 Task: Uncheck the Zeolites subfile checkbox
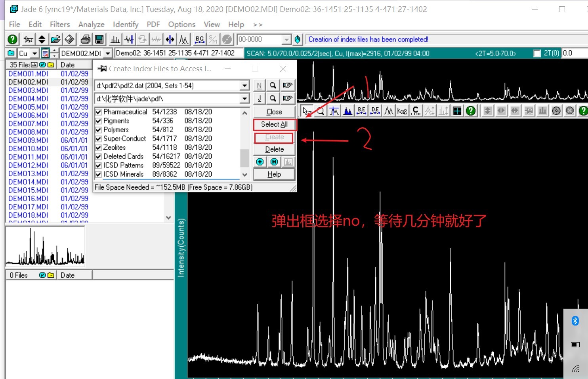[x=99, y=148]
